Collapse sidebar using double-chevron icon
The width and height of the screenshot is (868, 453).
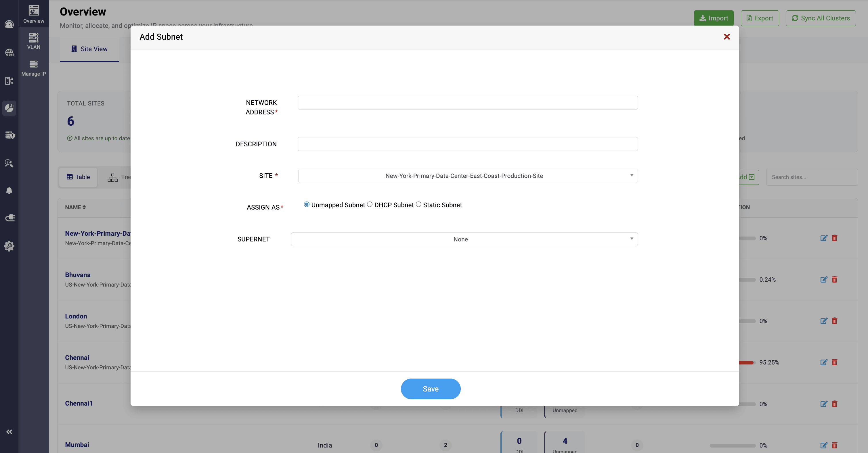[9, 432]
